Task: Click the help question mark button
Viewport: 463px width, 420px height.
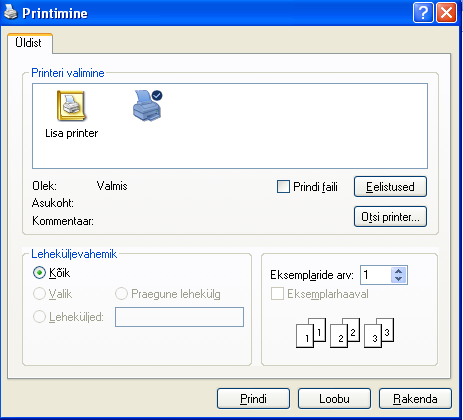Action: 423,13
